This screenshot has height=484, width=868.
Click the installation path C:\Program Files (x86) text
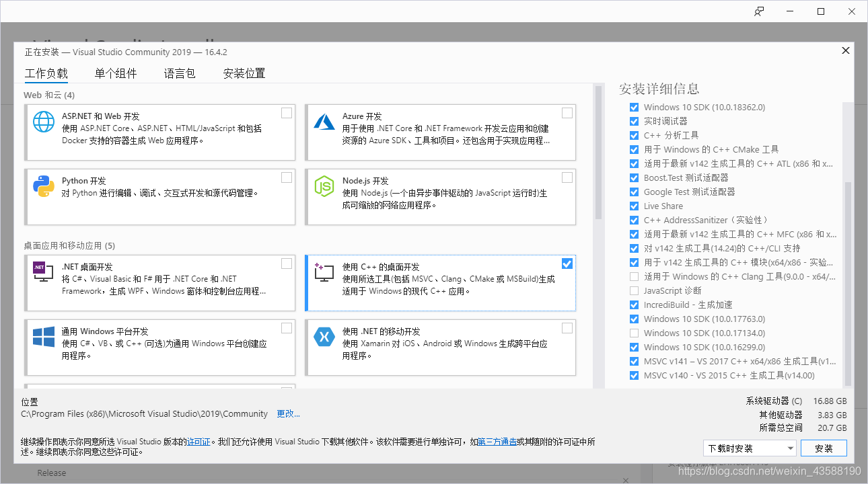coord(144,414)
